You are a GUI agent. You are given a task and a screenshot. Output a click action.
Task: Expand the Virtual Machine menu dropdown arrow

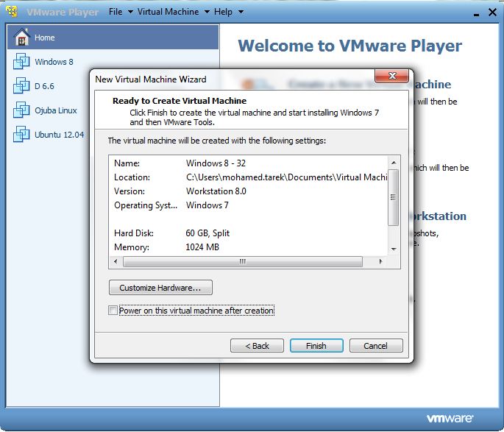(207, 12)
